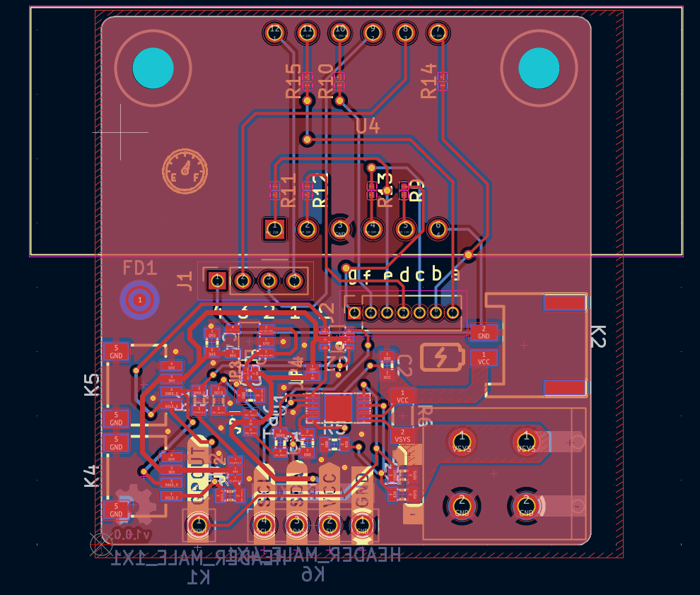Image resolution: width=700 pixels, height=595 pixels.
Task: Click the U4 reference designator label
Action: click(368, 126)
